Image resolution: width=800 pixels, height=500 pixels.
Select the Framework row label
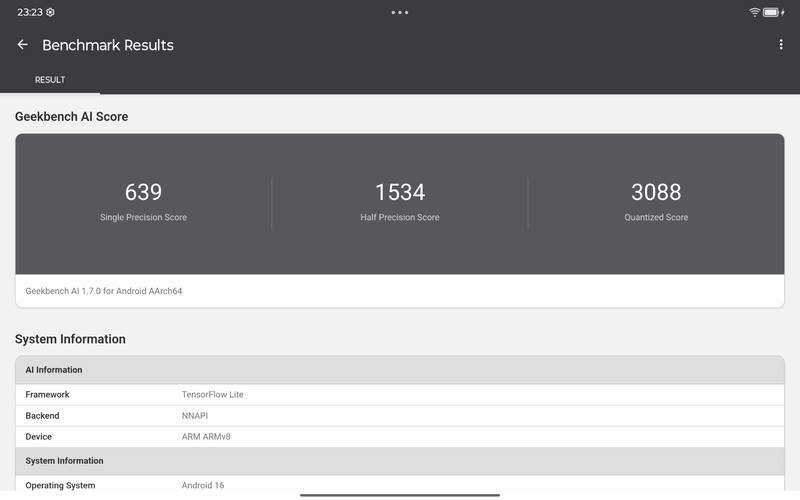coord(47,394)
